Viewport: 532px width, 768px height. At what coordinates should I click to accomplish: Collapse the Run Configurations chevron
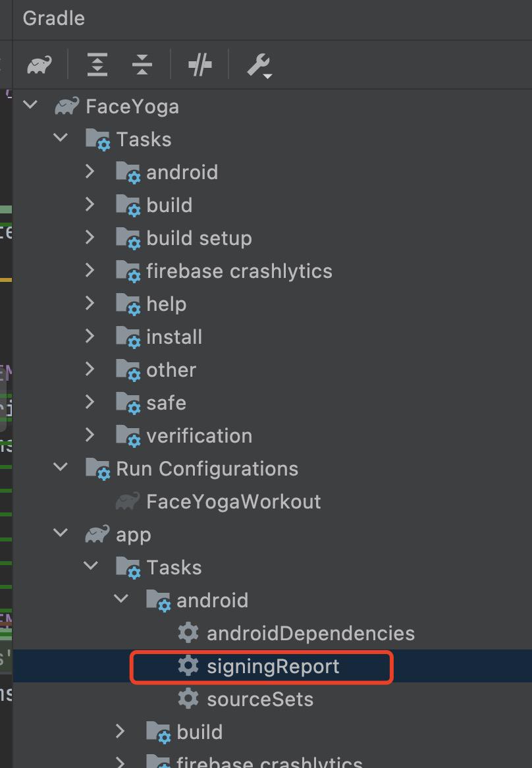click(60, 467)
